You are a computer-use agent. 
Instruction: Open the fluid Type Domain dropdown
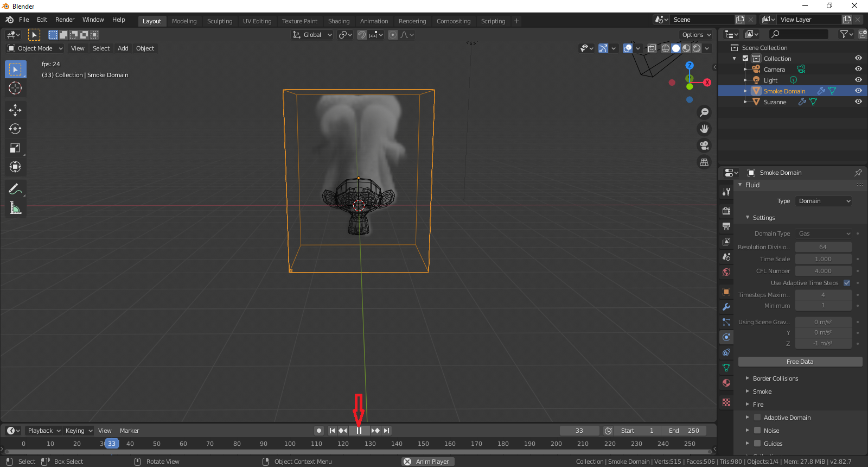[x=824, y=201]
